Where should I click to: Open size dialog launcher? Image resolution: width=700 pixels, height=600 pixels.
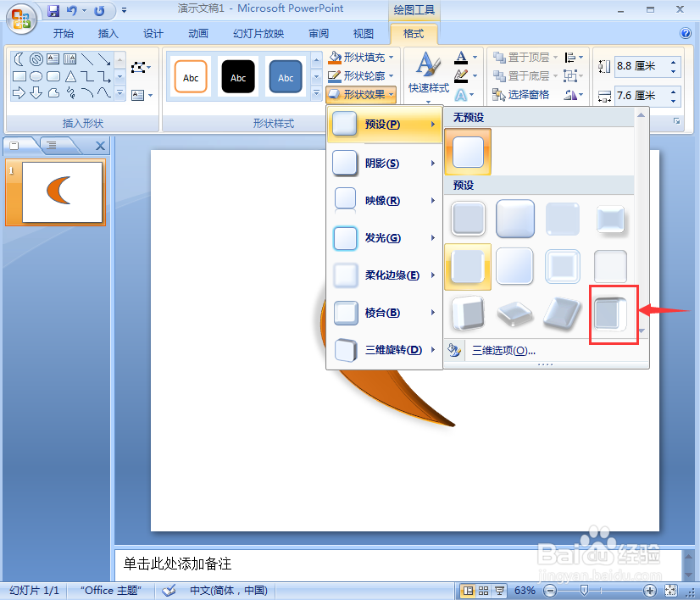pos(677,121)
